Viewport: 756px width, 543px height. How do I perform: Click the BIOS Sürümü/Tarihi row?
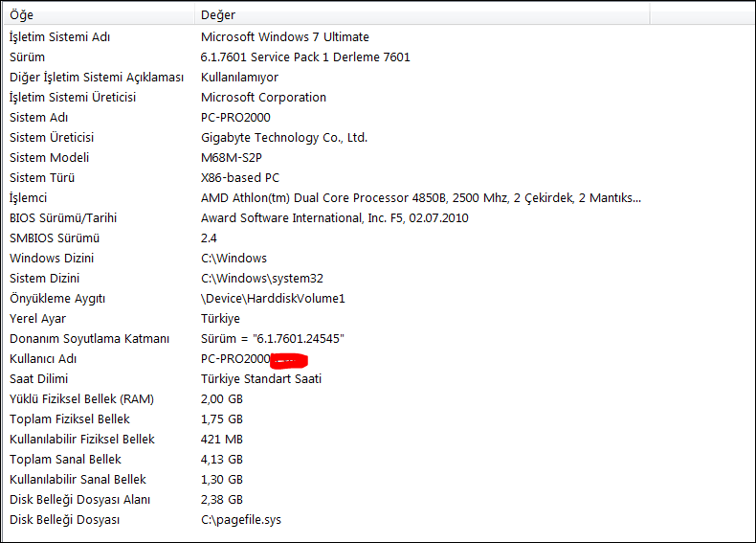[x=61, y=217]
